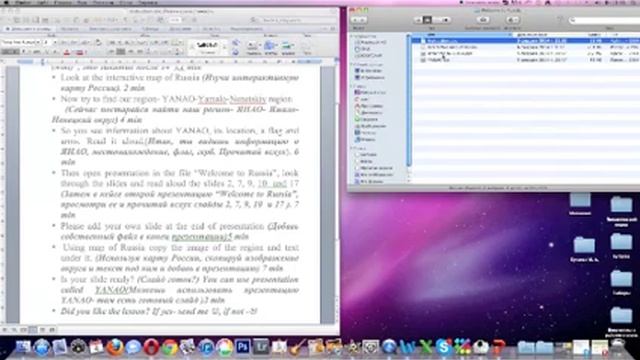Image resolution: width=640 pixels, height=360 pixels.
Task: Click red font color button in Word
Action: click(67, 52)
